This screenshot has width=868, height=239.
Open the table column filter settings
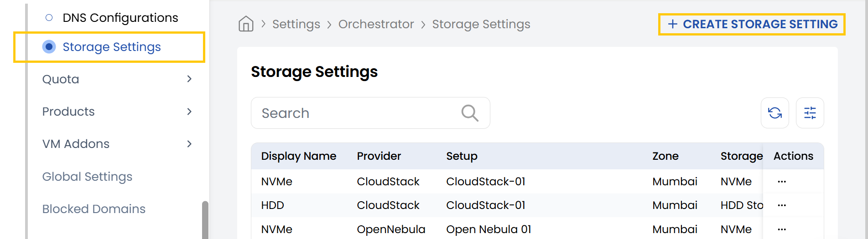[x=810, y=113]
